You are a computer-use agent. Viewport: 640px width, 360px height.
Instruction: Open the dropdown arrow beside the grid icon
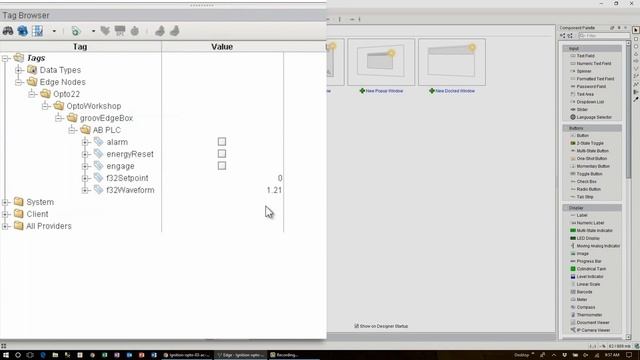point(54,31)
